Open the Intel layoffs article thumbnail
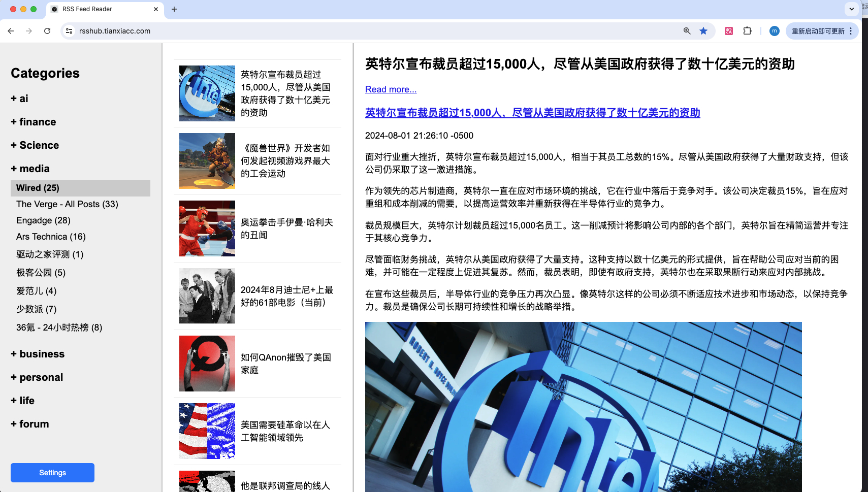Viewport: 868px width, 492px height. (207, 93)
